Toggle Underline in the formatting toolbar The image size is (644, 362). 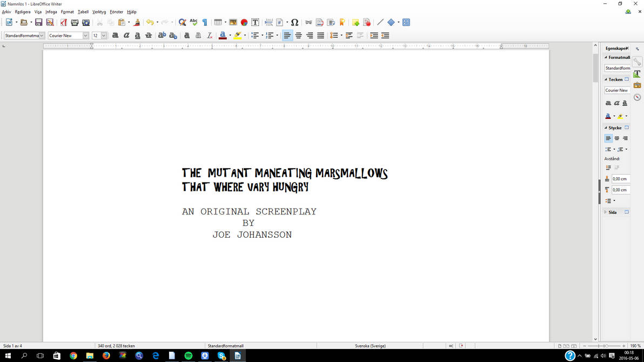(x=138, y=35)
